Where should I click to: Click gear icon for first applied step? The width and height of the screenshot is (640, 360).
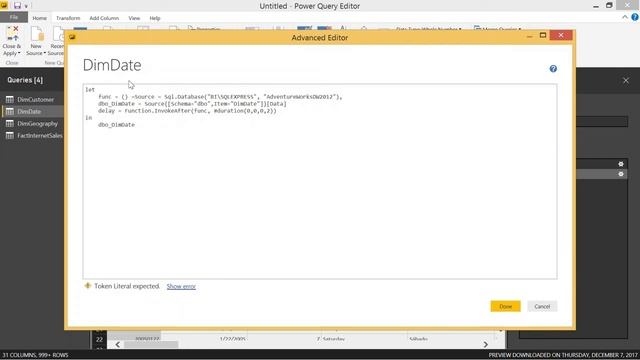tap(621, 164)
